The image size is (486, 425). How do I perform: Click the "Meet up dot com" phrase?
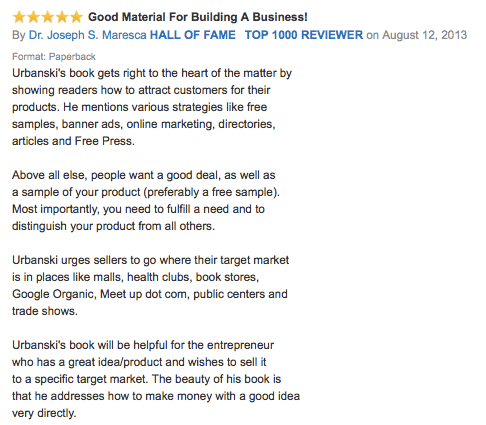point(145,294)
